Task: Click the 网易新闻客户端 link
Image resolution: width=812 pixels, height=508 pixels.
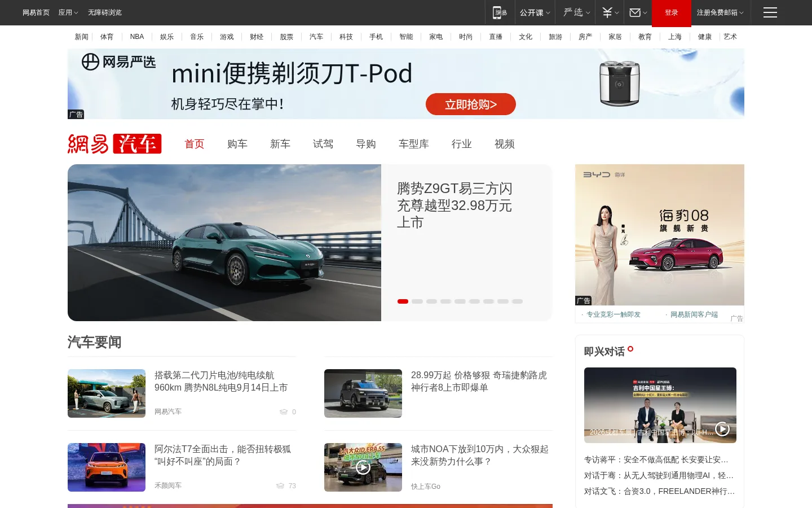Action: point(694,314)
